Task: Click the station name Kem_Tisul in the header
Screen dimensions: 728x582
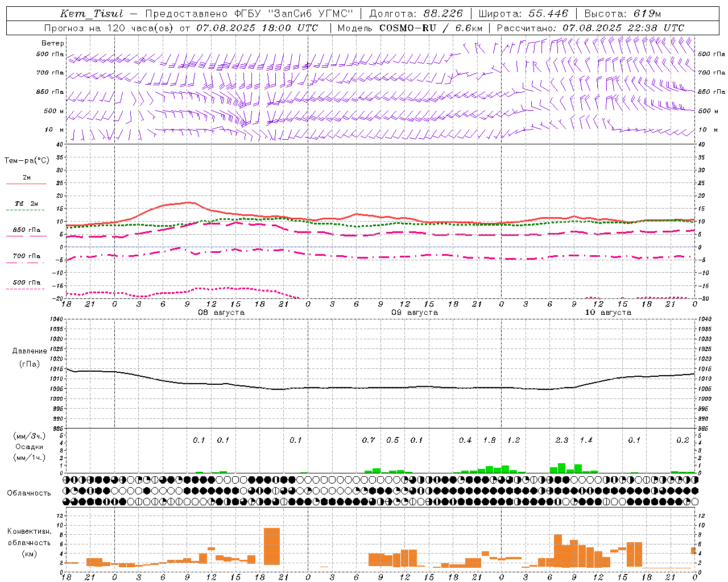Action: (x=91, y=14)
